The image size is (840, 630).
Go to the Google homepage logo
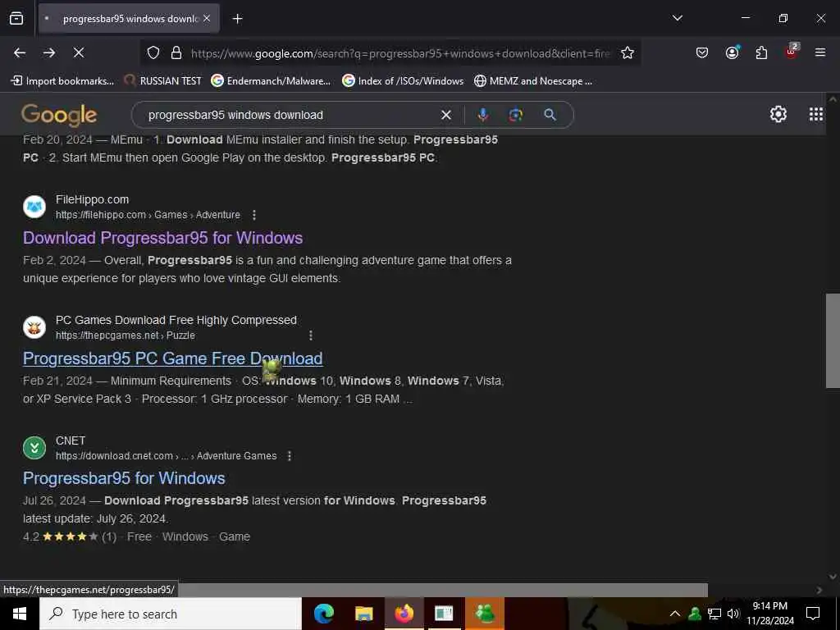(59, 115)
